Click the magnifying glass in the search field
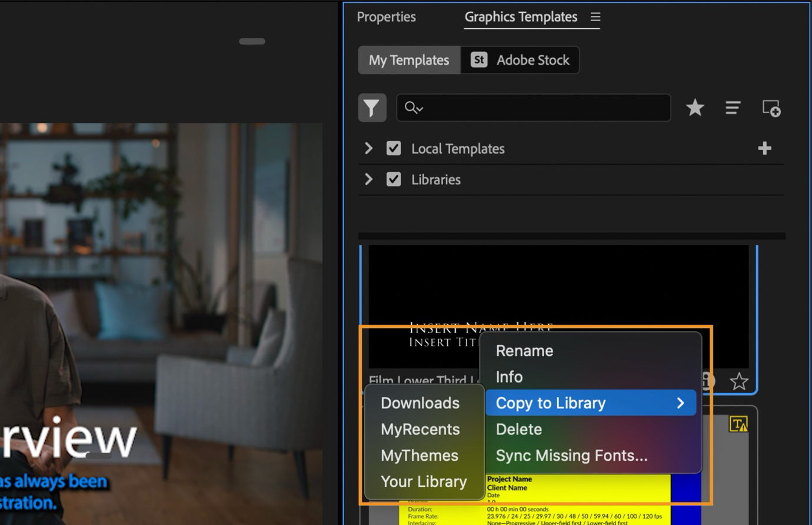This screenshot has height=525, width=812. coord(412,108)
